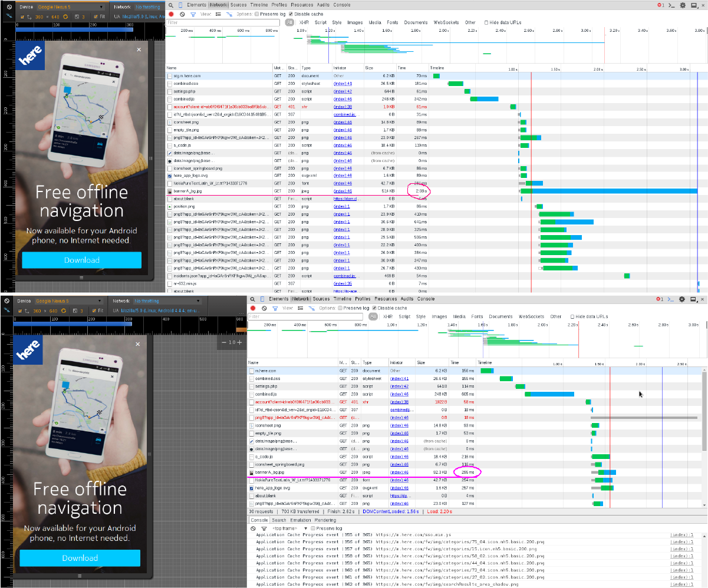Uncheck Disable cache in upper Network panel
The width and height of the screenshot is (708, 588).
291,14
